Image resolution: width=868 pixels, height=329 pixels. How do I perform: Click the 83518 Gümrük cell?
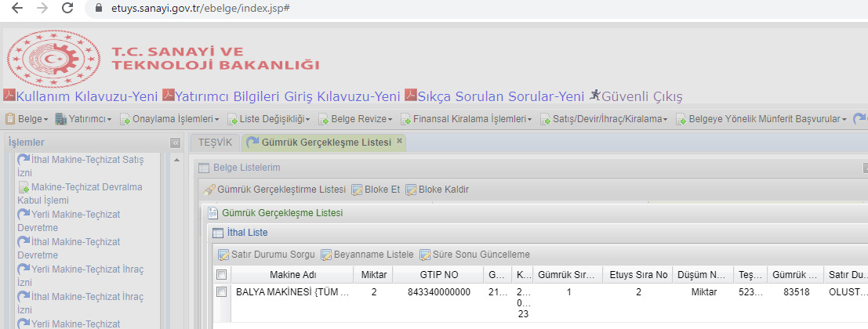pyautogui.click(x=797, y=292)
